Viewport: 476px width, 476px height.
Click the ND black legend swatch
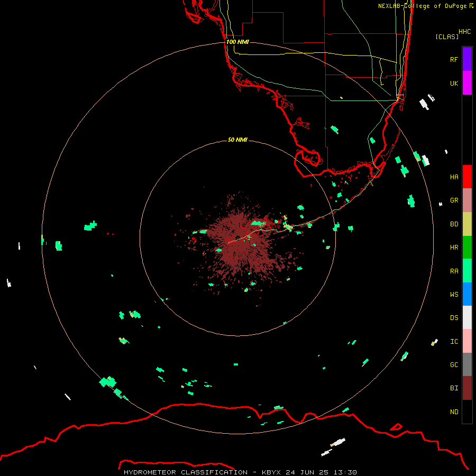pos(467,411)
